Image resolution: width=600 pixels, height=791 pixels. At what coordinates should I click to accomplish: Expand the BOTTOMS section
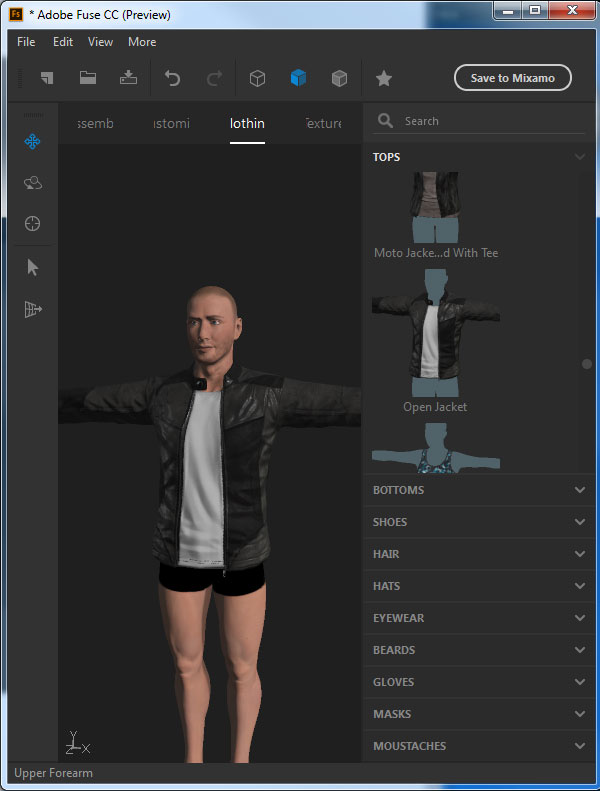(479, 490)
